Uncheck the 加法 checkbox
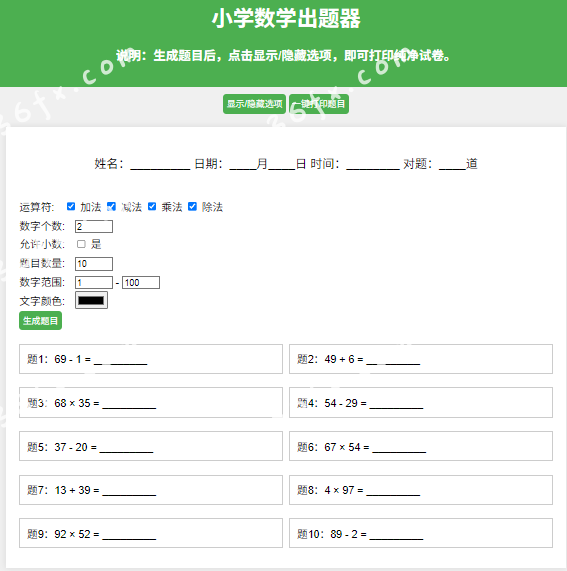Screen dimensions: 567x571 coord(71,206)
